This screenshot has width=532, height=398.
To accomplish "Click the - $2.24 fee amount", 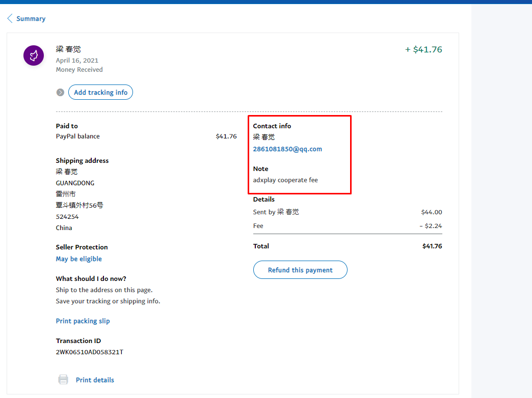I will coord(431,226).
